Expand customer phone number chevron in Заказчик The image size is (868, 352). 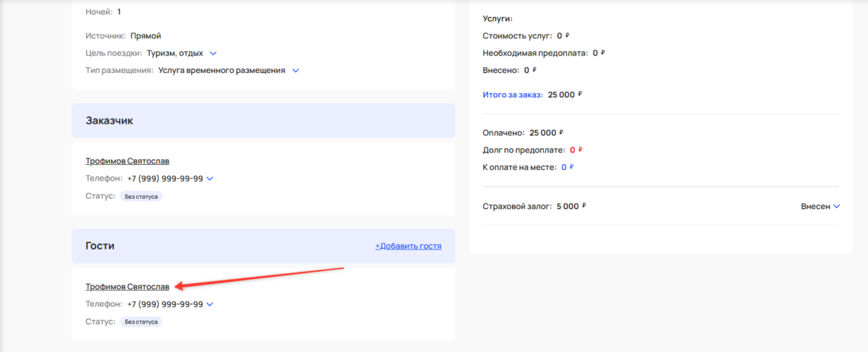pos(210,179)
